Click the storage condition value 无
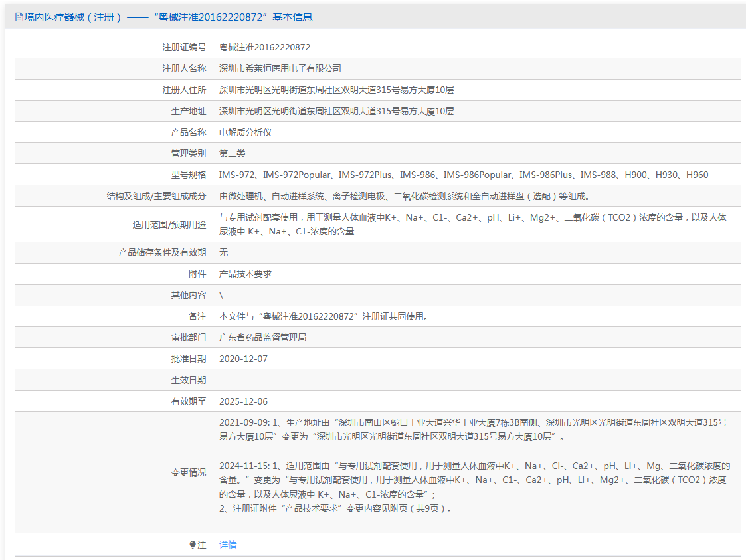Image resolution: width=746 pixels, height=560 pixels. 223,252
